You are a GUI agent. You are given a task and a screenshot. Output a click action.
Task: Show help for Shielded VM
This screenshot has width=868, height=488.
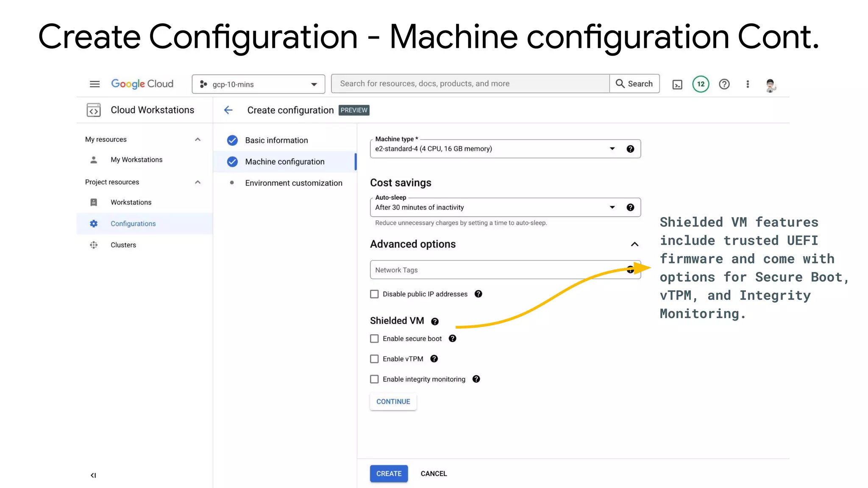tap(434, 322)
